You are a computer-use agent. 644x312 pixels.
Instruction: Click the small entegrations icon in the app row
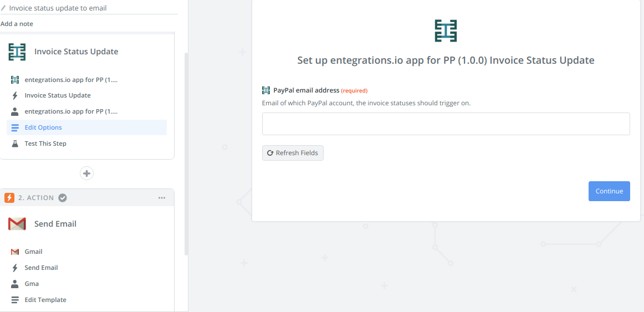click(x=15, y=80)
